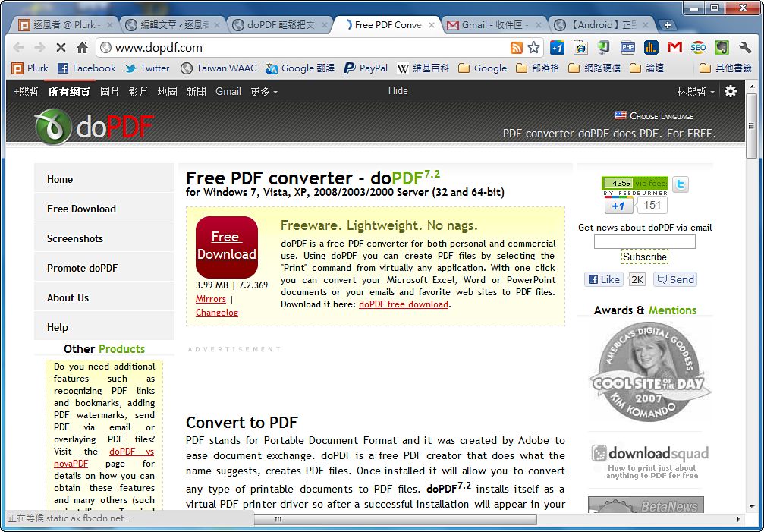Click the Facebook Like button
This screenshot has height=532, width=764.
click(604, 279)
